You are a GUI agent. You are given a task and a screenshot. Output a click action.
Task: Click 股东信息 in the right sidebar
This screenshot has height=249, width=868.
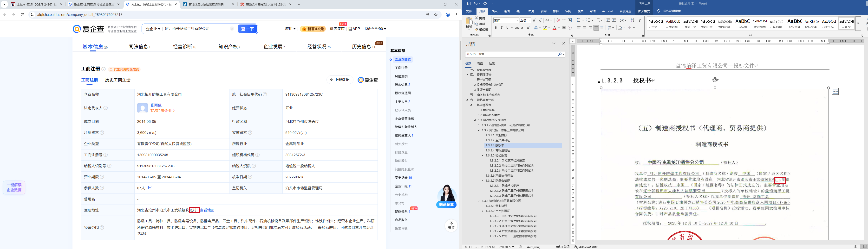point(402,85)
